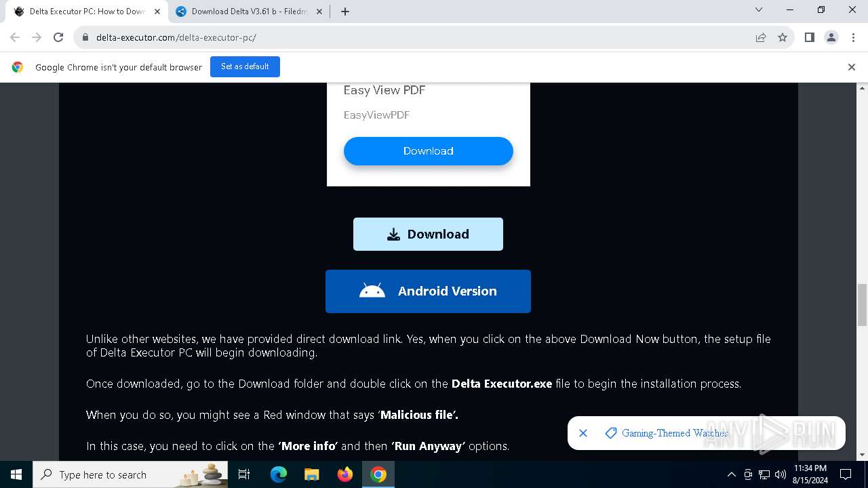Toggle the Chrome side panel
The image size is (868, 488).
click(x=809, y=37)
